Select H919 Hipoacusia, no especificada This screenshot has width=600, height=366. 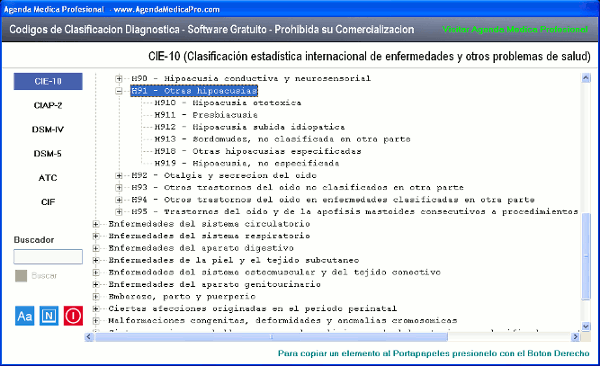point(247,163)
